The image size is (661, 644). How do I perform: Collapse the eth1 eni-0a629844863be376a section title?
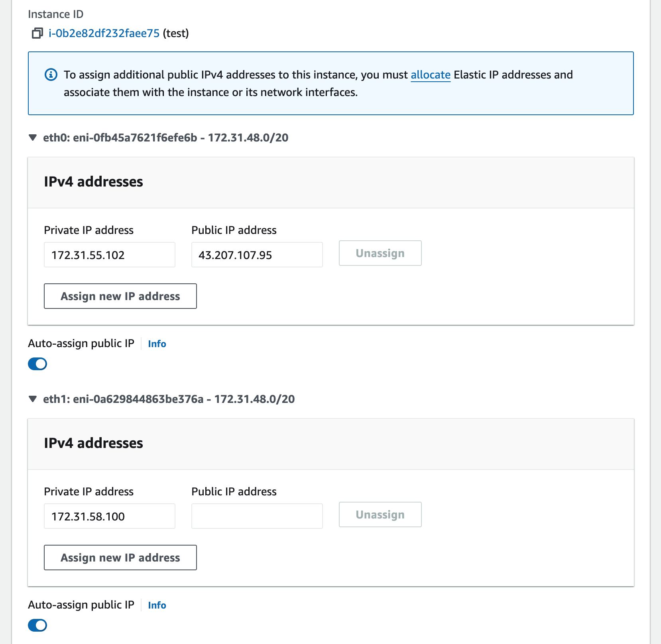click(169, 399)
